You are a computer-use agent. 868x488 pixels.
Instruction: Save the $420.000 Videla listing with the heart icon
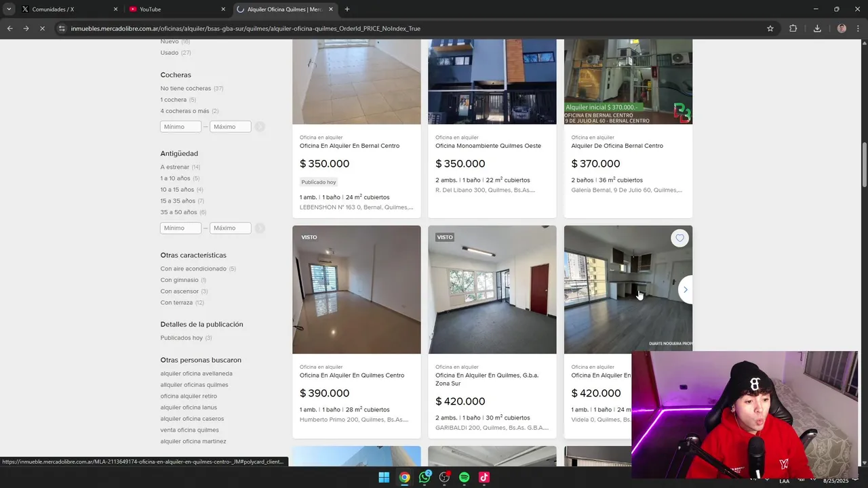coord(679,238)
